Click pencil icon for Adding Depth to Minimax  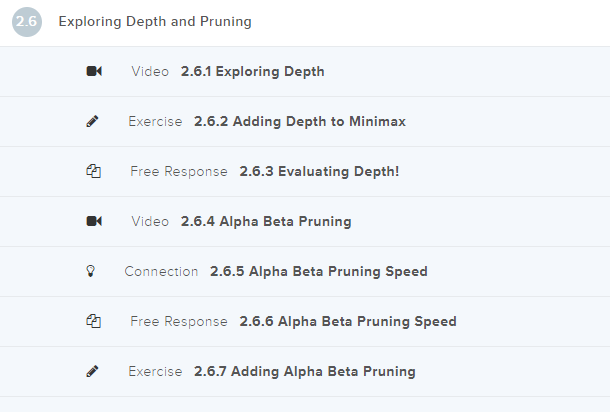93,122
